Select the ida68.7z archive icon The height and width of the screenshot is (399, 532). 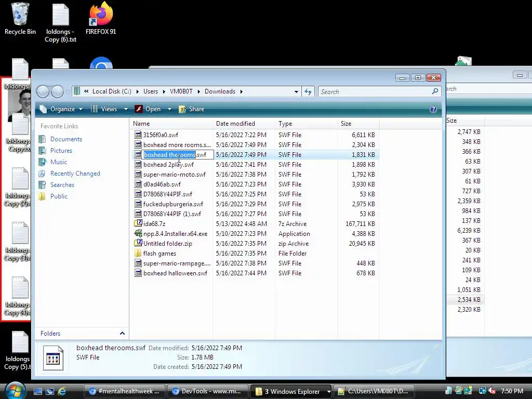(138, 223)
